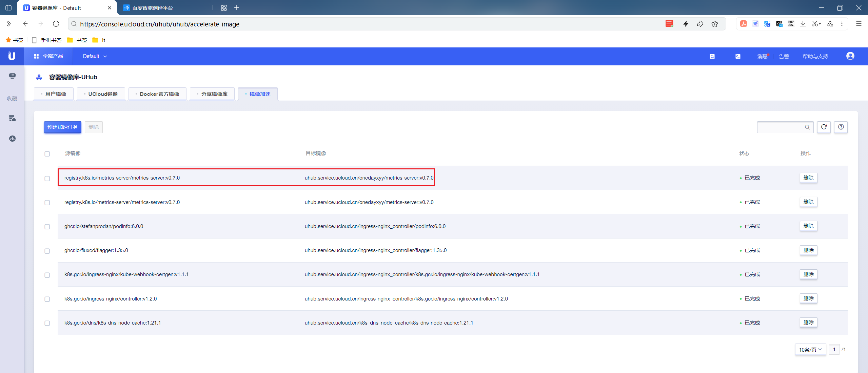Viewport: 868px width, 373px height.
Task: Check the k8s-dns-node-cache row checkbox
Action: pos(47,323)
